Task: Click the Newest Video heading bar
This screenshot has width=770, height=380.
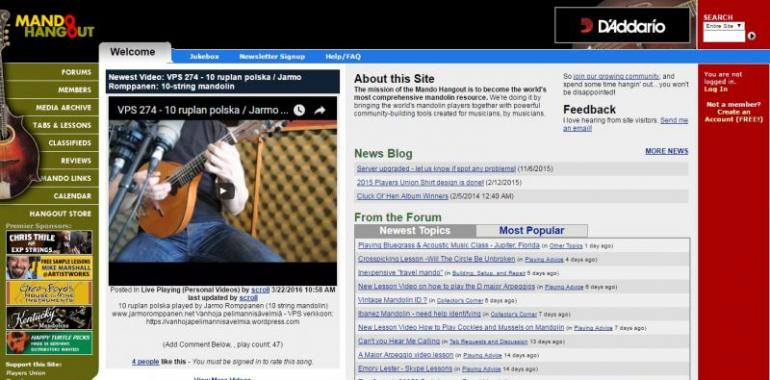Action: pyautogui.click(x=222, y=81)
